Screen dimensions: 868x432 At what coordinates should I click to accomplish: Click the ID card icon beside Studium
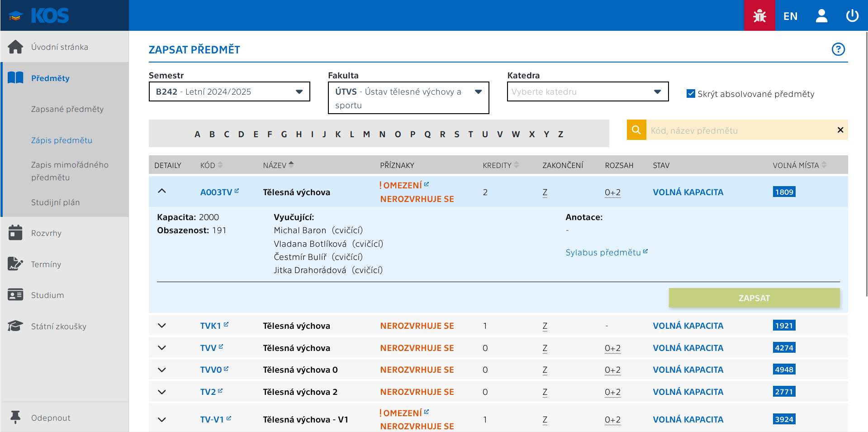pos(15,295)
